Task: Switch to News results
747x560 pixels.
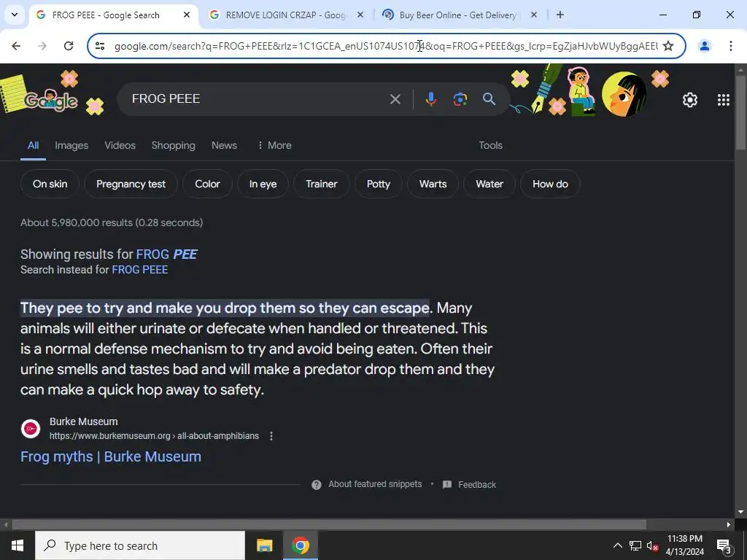Action: click(224, 145)
